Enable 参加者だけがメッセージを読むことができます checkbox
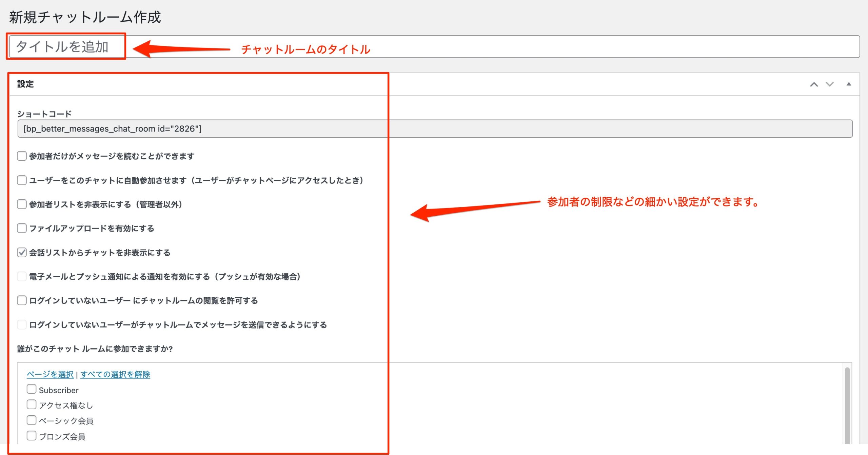Screen dimensions: 868x455 (x=22, y=156)
